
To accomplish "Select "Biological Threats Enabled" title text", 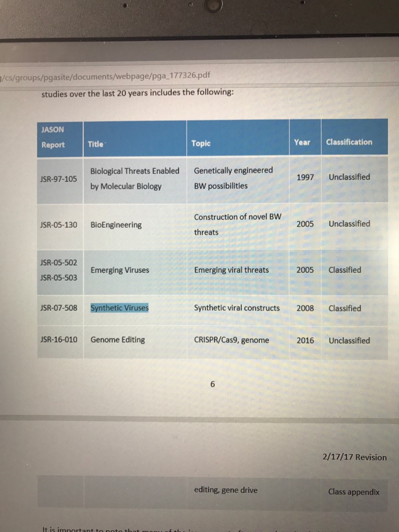I will tap(135, 171).
